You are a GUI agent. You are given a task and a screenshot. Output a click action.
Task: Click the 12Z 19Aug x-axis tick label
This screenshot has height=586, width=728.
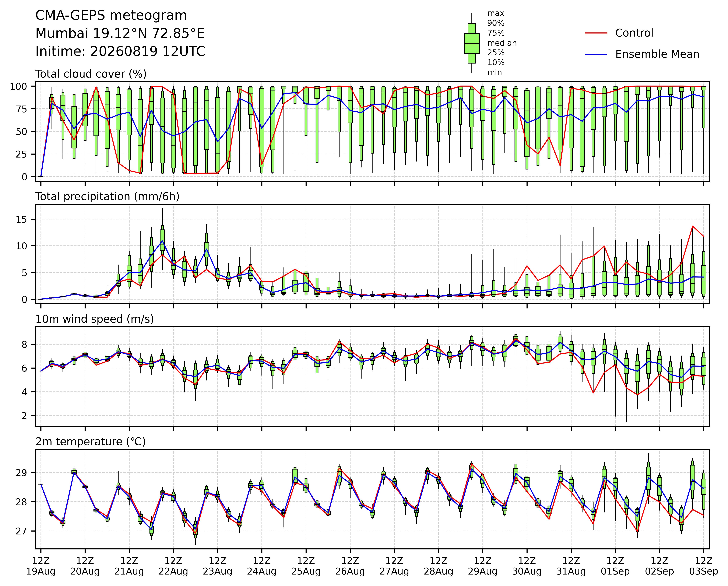[x=41, y=566]
